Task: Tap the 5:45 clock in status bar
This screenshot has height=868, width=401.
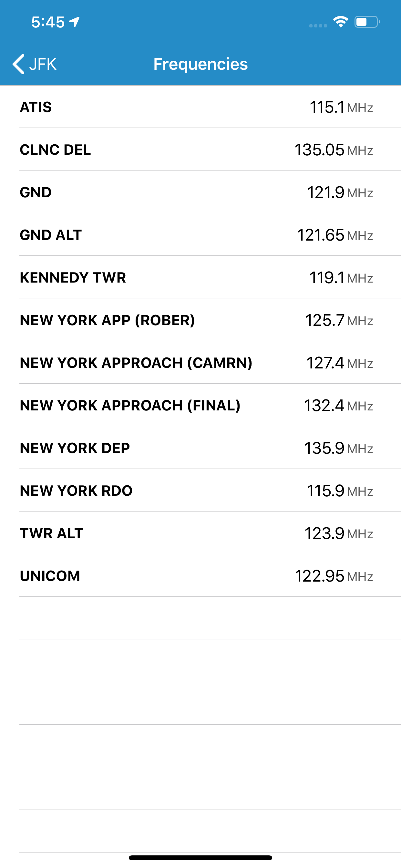Action: click(48, 22)
